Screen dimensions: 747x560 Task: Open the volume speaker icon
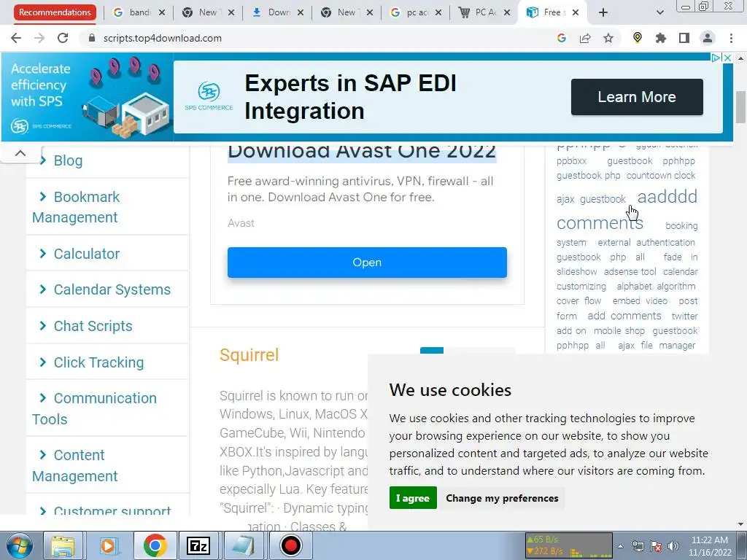click(x=673, y=546)
